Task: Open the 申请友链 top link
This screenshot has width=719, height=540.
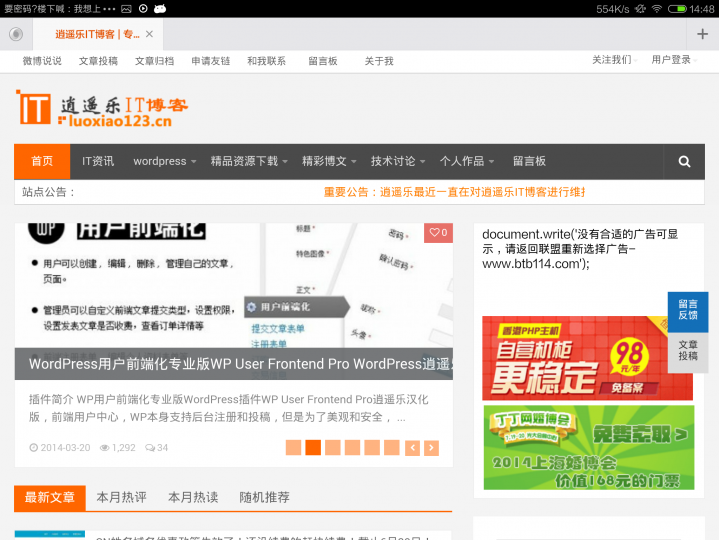Action: point(210,61)
